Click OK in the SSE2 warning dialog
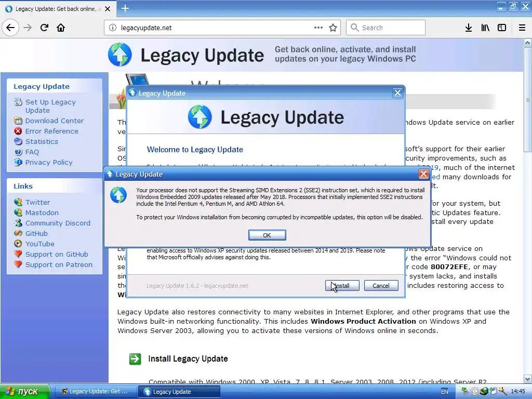This screenshot has width=532, height=399. 267,235
